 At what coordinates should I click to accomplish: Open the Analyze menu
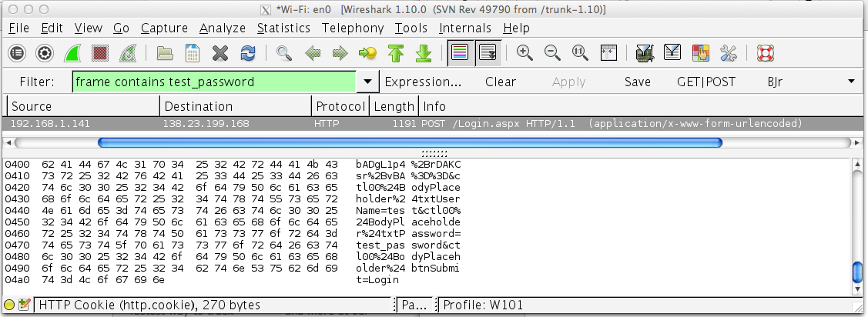click(223, 28)
